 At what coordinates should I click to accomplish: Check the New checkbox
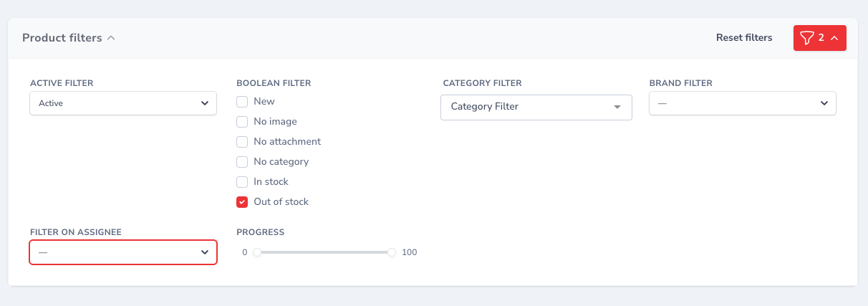click(242, 102)
